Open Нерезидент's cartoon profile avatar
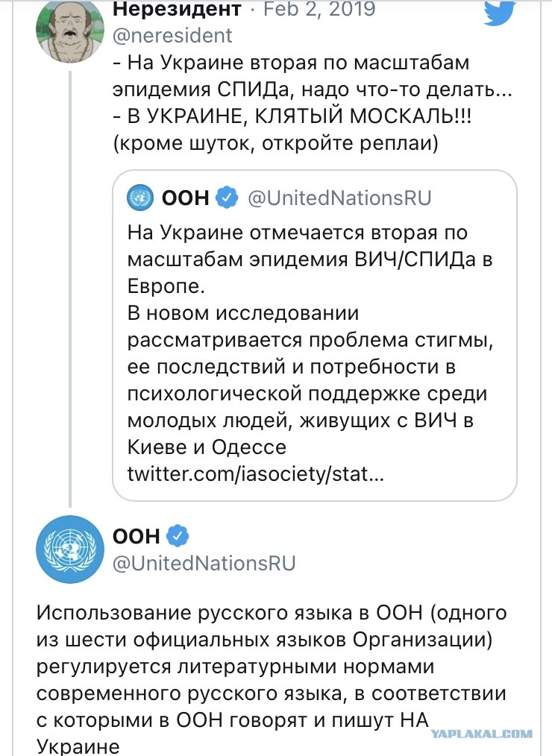The height and width of the screenshot is (756, 552). [x=70, y=31]
